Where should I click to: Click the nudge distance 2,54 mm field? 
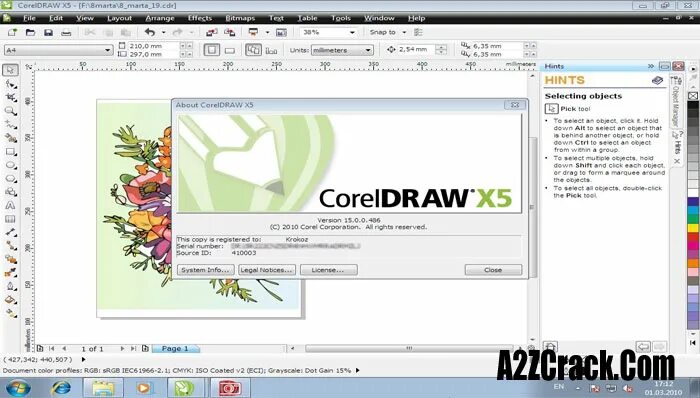[416, 50]
